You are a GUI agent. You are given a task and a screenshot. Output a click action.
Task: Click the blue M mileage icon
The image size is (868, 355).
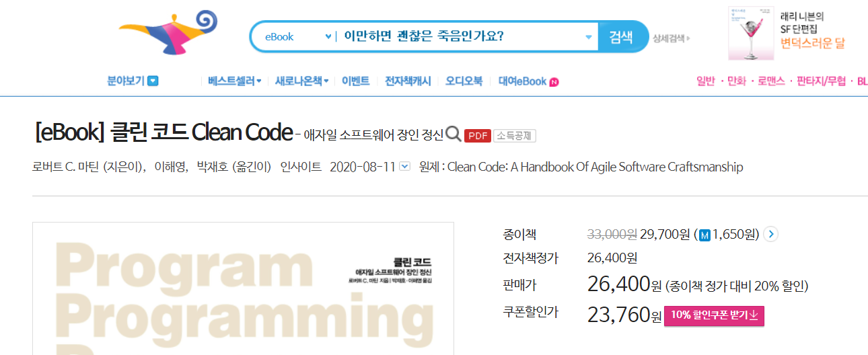(x=704, y=235)
